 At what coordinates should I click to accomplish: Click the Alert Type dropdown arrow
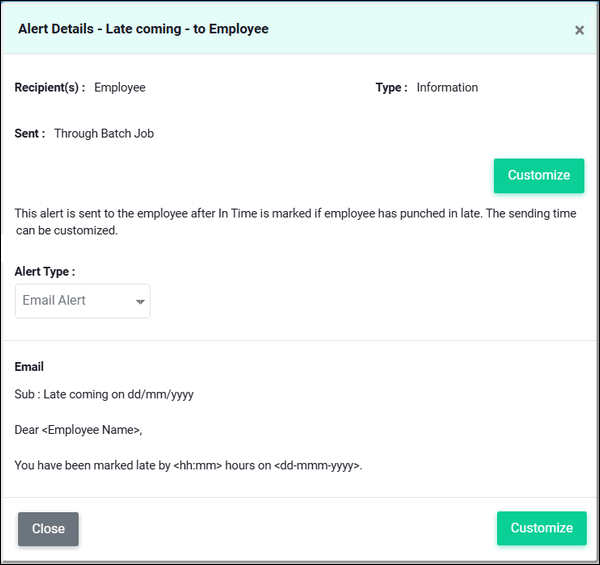pyautogui.click(x=141, y=301)
